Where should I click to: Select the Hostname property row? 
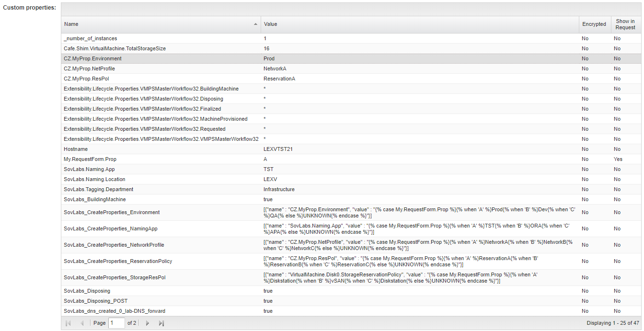click(76, 149)
